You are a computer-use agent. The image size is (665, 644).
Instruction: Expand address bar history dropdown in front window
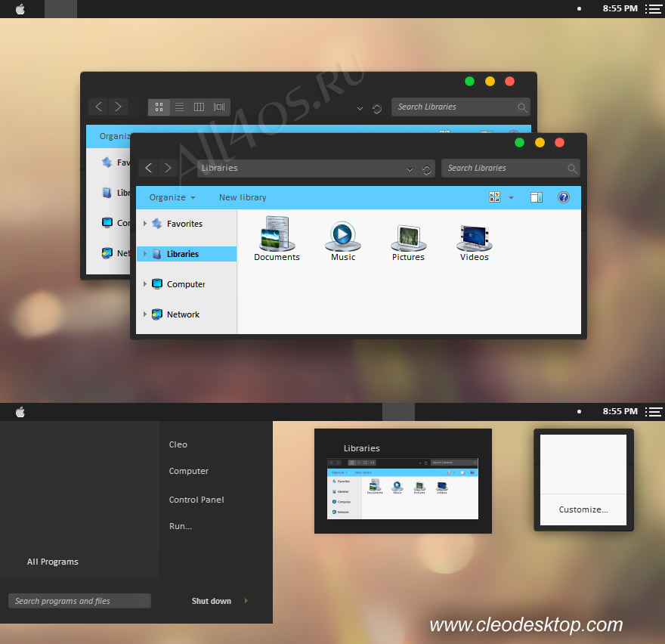pos(410,170)
